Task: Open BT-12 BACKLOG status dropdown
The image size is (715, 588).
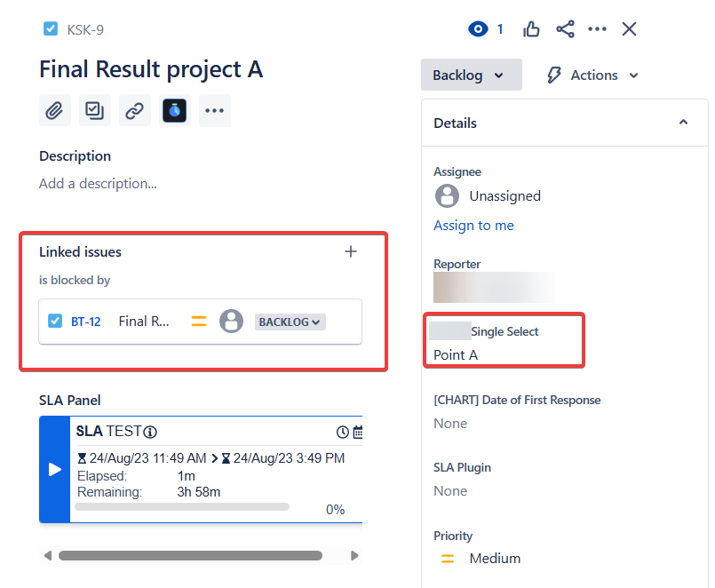Action: click(x=290, y=322)
